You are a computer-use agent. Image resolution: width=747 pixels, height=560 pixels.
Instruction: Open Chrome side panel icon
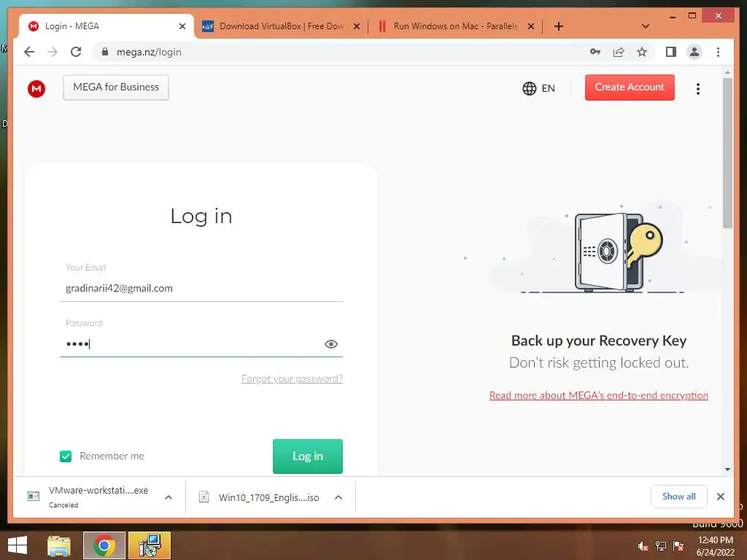(671, 52)
